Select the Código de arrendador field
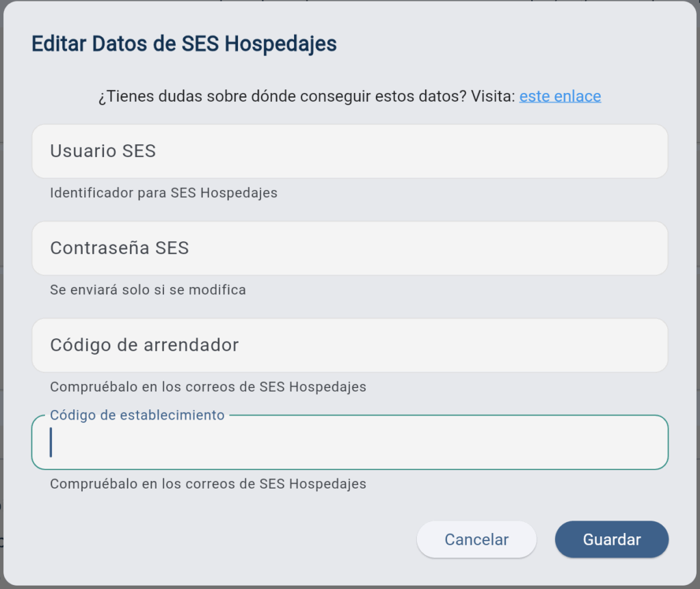This screenshot has width=700, height=589. click(x=349, y=345)
